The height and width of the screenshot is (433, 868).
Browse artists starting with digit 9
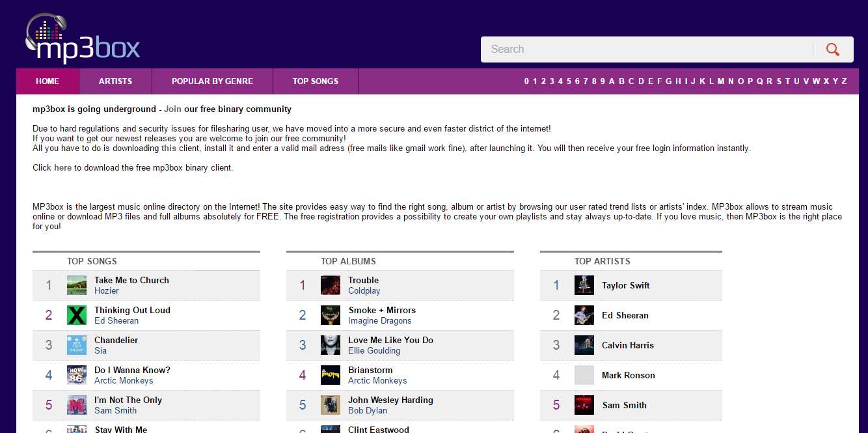[x=603, y=81]
